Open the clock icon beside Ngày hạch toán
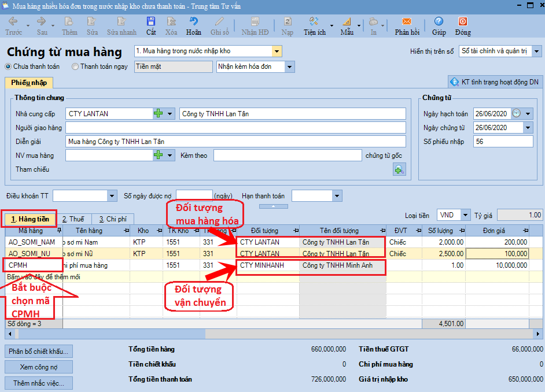Screen dimensions: 545x392 pyautogui.click(x=516, y=113)
